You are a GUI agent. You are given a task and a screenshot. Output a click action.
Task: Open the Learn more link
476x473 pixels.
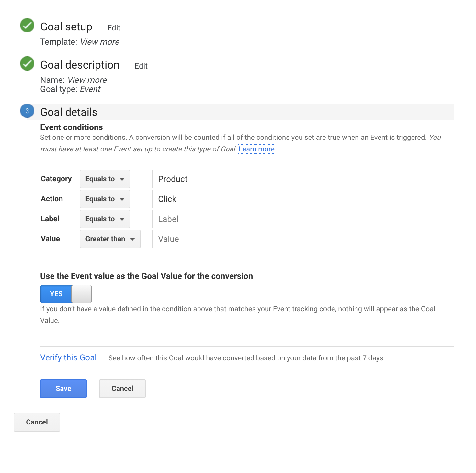[x=256, y=149]
